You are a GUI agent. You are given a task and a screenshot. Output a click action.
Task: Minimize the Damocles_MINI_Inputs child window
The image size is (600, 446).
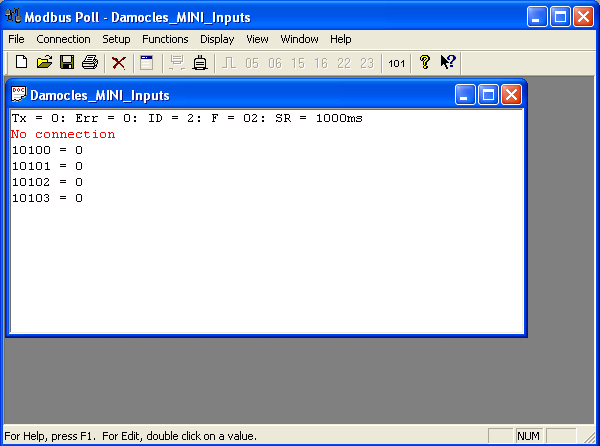pyautogui.click(x=465, y=94)
